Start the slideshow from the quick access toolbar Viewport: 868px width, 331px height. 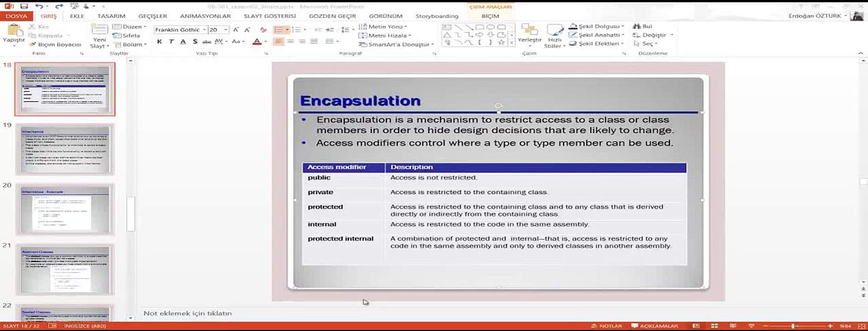tap(75, 6)
